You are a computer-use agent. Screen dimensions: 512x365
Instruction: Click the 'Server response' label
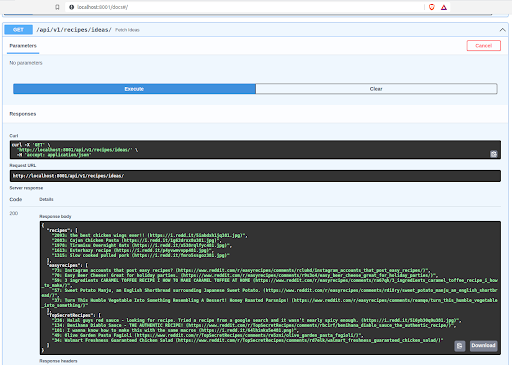click(26, 188)
